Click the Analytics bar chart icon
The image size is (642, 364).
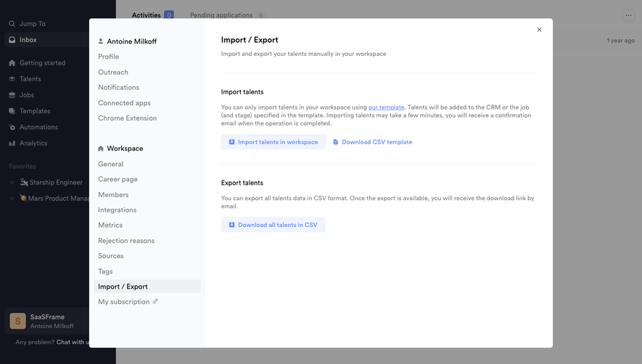[x=12, y=143]
